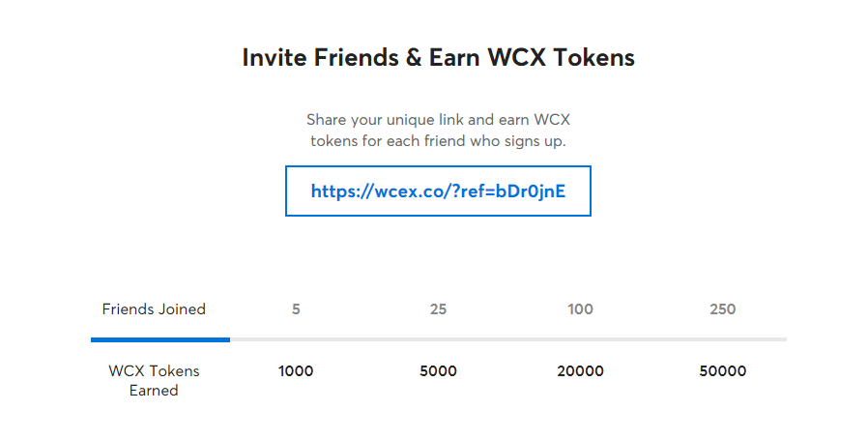Click the progress bar below the 100 milestone
Screen dimensions: 868x440
(580, 339)
